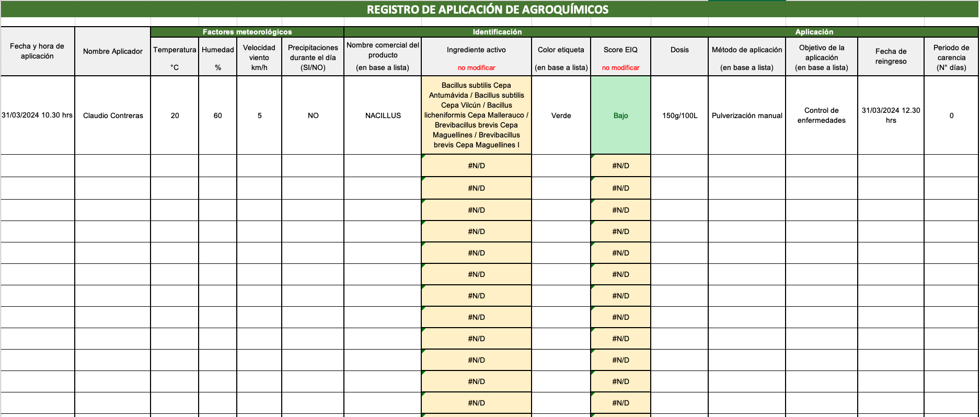This screenshot has width=980, height=417.
Task: Select the "Control de enfermedades" objective cell
Action: pyautogui.click(x=822, y=115)
